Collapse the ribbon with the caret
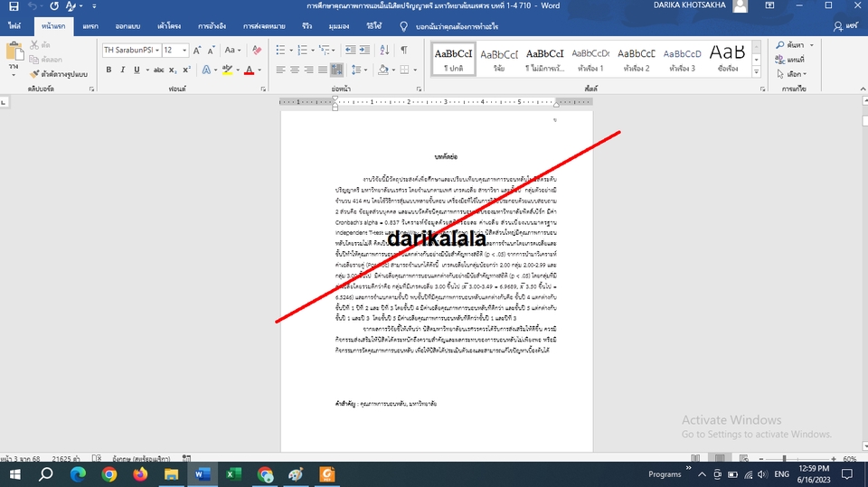The height and width of the screenshot is (487, 868). 863,89
